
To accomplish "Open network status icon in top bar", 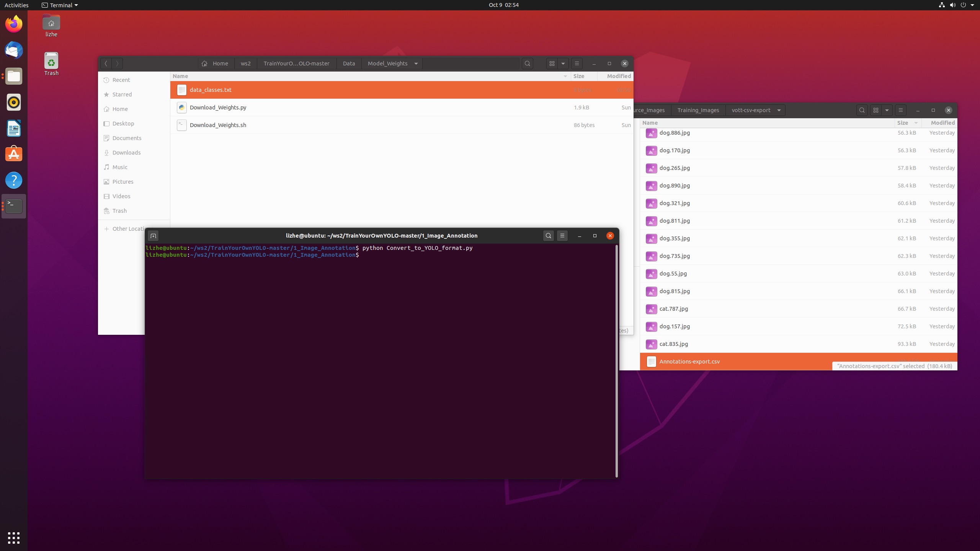I will click(941, 5).
